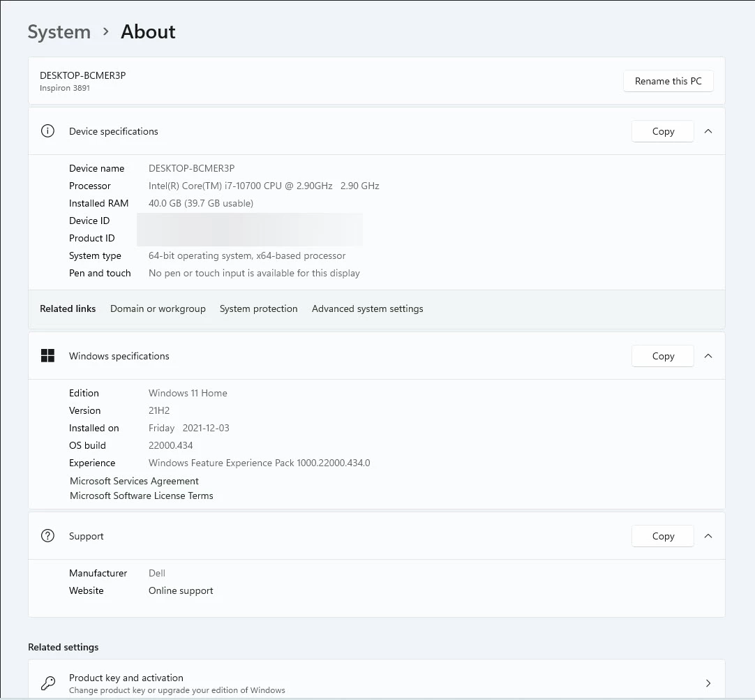The width and height of the screenshot is (755, 700).
Task: Click the PC name DESKTOP-BCMER3P in the top card
Action: click(83, 75)
